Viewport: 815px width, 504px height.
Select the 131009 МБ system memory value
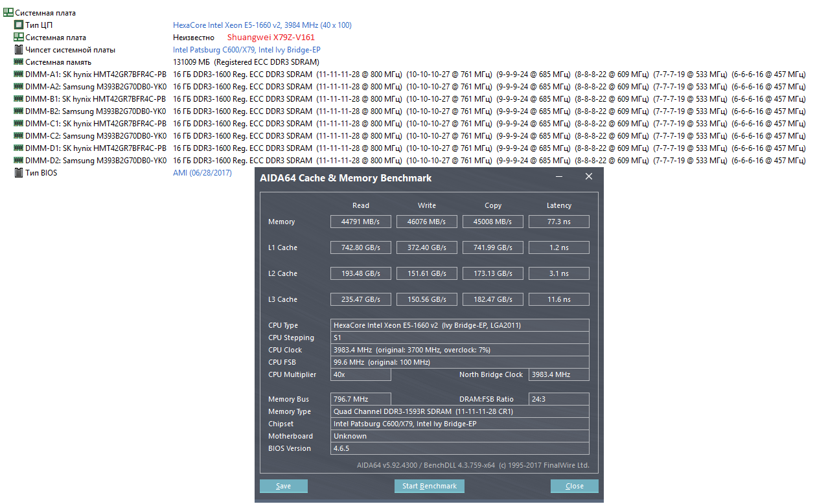tap(191, 62)
